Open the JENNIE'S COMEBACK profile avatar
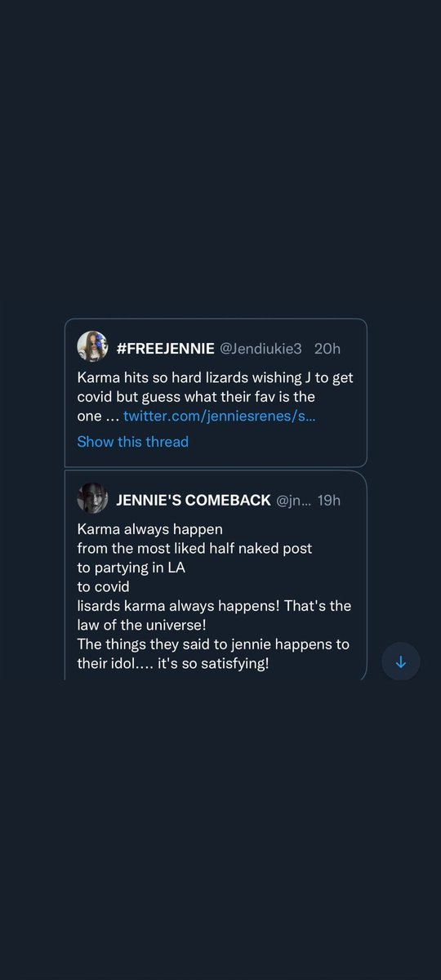The width and height of the screenshot is (441, 980). 92,498
